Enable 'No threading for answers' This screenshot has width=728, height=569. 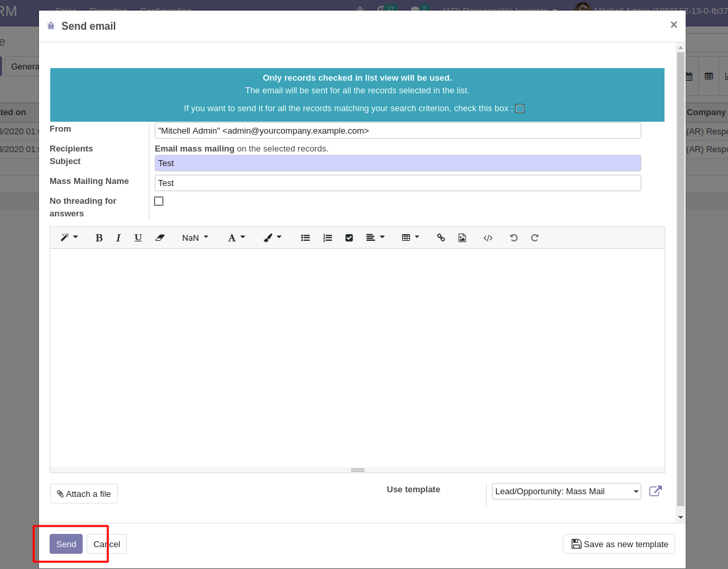tap(159, 200)
